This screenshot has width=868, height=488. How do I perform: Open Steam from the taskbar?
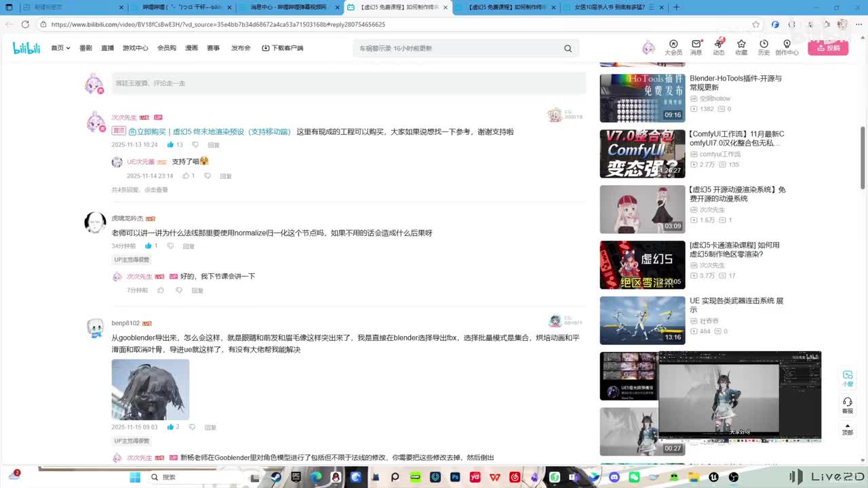[x=276, y=477]
